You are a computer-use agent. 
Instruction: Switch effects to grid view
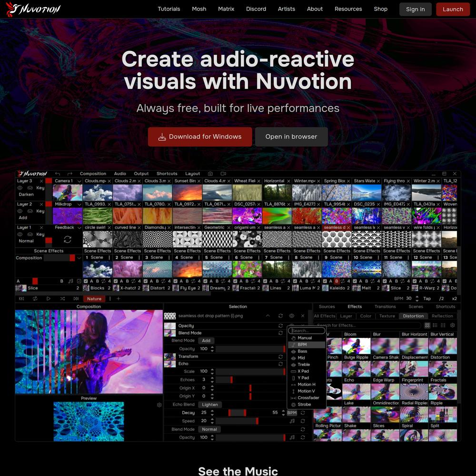click(x=427, y=326)
